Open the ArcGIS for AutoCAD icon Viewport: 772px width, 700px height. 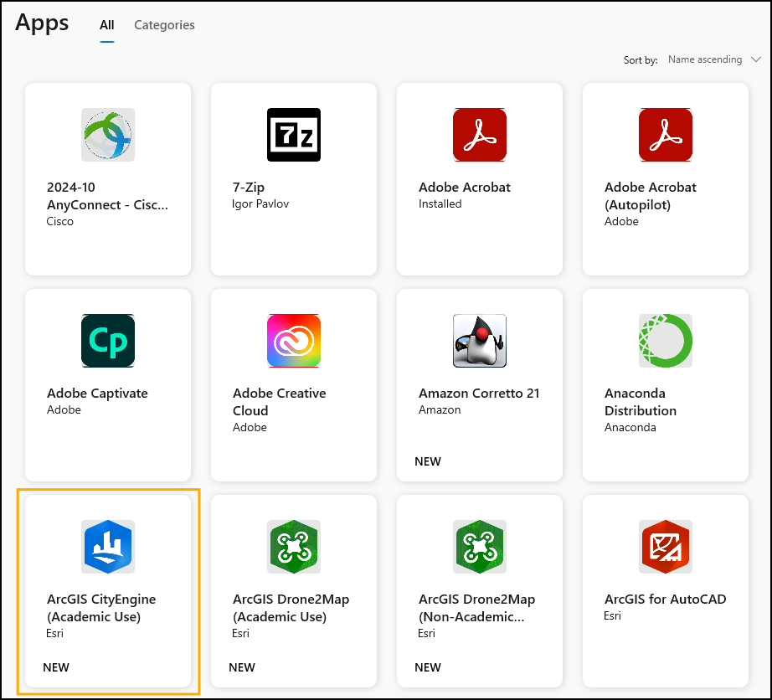coord(666,547)
